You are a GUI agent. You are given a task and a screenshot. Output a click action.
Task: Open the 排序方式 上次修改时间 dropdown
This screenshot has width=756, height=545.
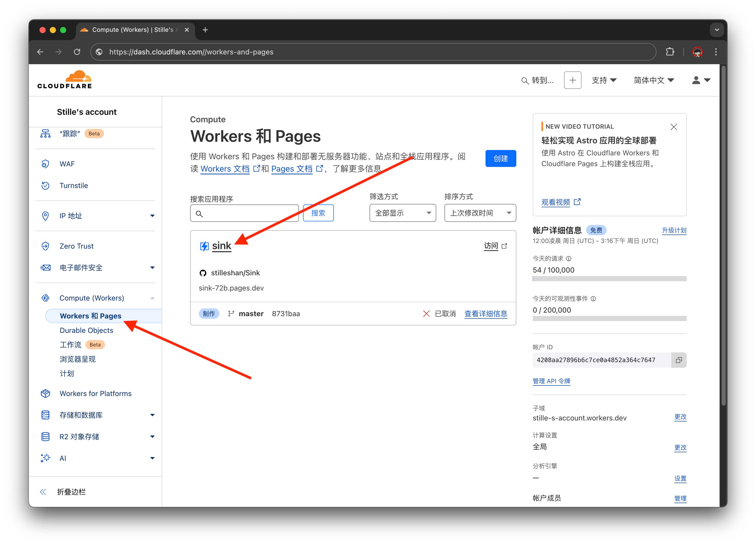point(480,213)
